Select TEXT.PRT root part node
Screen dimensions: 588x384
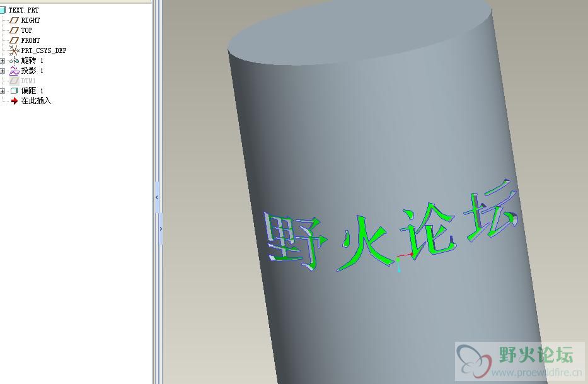pos(23,10)
